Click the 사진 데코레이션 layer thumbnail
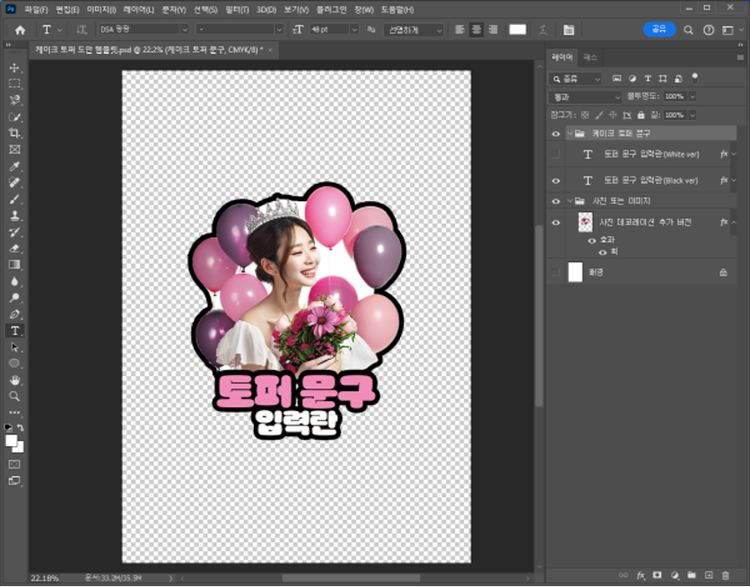750x587 pixels. coord(587,223)
